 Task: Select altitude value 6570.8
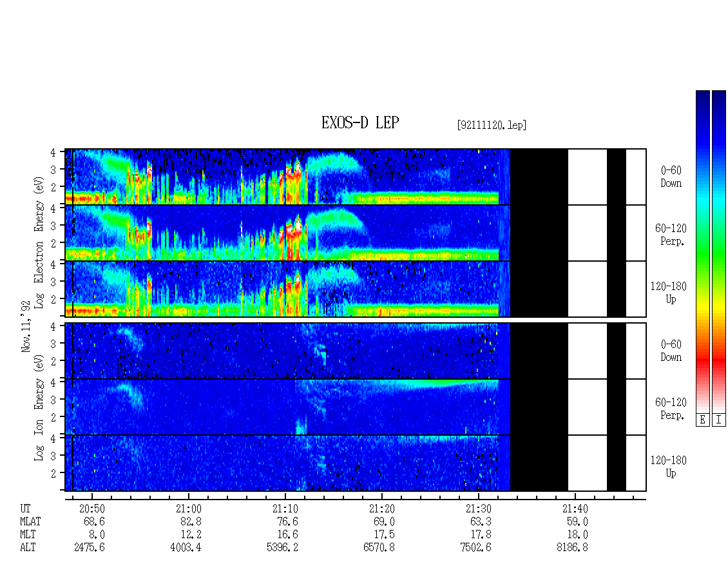(379, 548)
